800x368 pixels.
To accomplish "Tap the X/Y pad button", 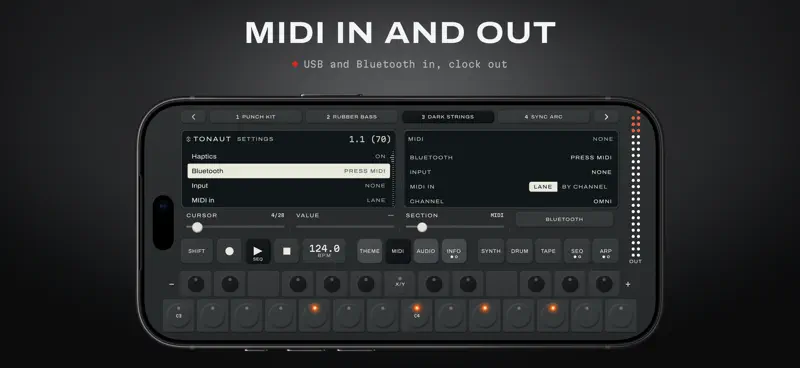I will pyautogui.click(x=399, y=284).
